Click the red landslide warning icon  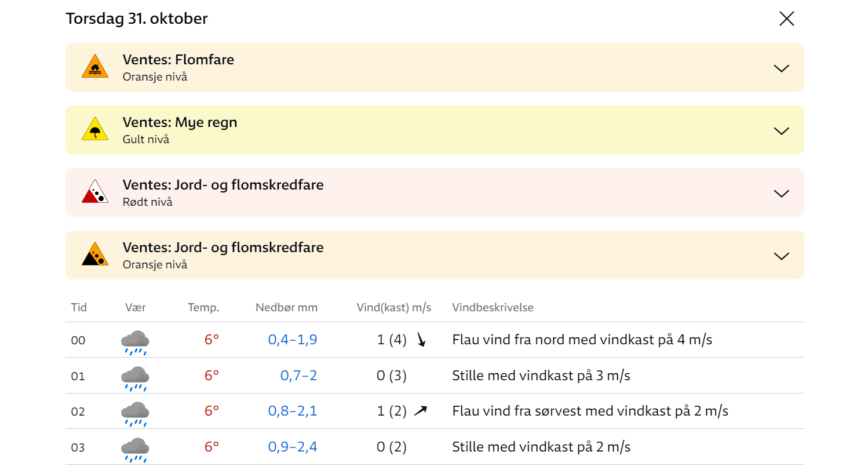95,192
